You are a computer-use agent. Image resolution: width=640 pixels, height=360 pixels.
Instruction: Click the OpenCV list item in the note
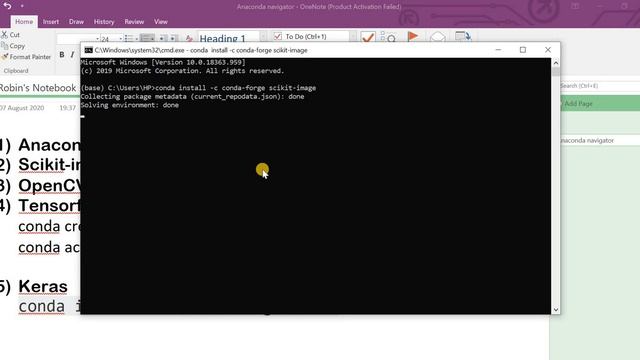click(x=40, y=185)
